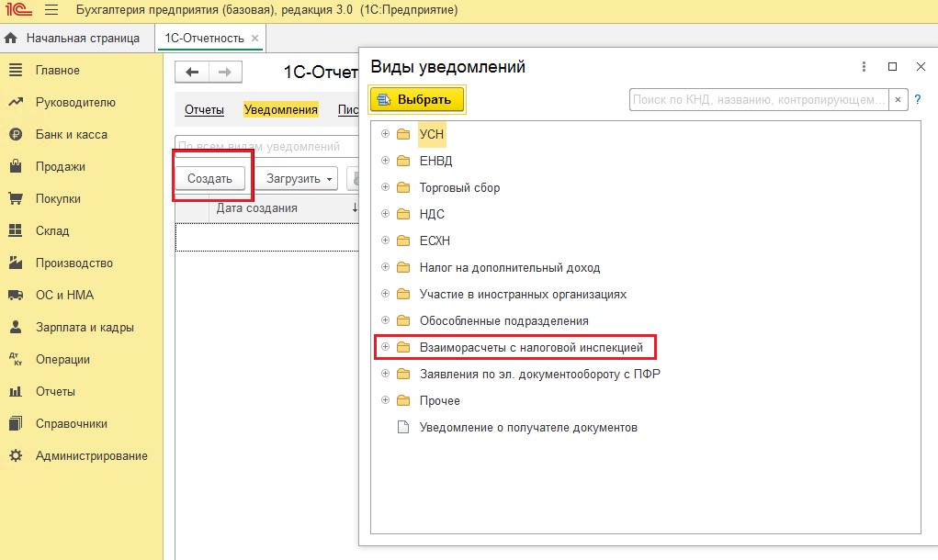Expand the ЕНВД folder
The image size is (938, 560).
coord(385,160)
